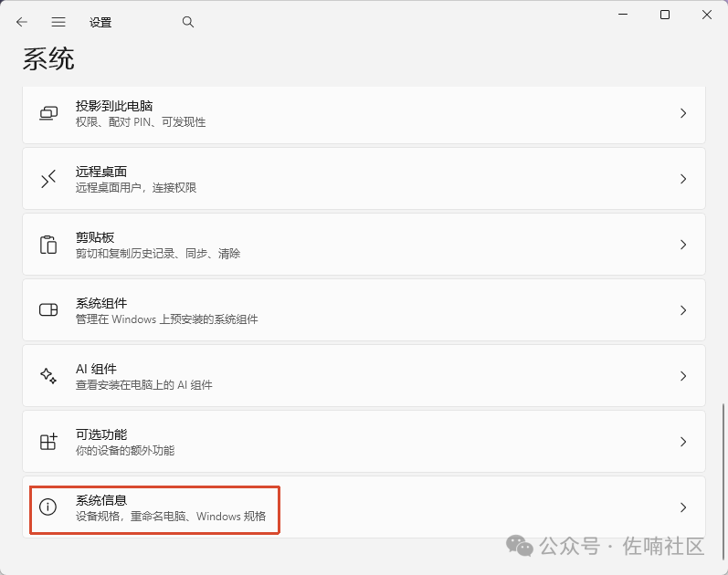
Task: Open the 远程桌面 settings title
Action: [101, 172]
